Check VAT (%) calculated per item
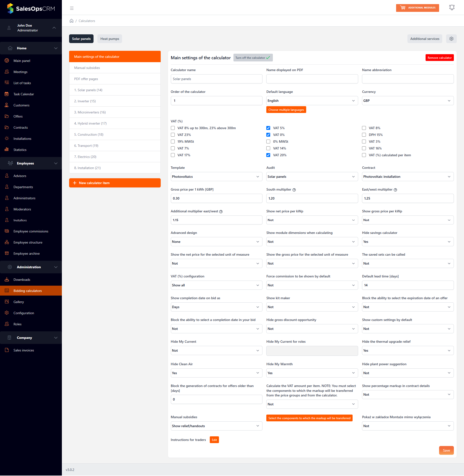This screenshot has width=464, height=476. 364,155
